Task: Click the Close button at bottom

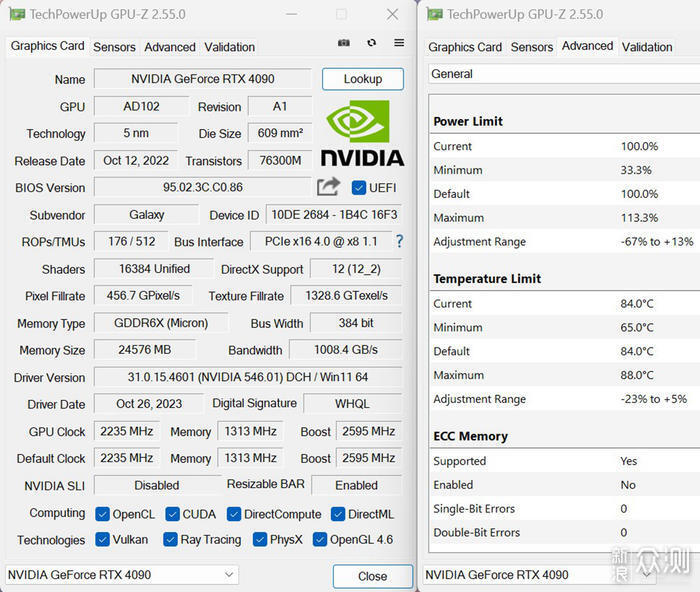Action: (373, 576)
